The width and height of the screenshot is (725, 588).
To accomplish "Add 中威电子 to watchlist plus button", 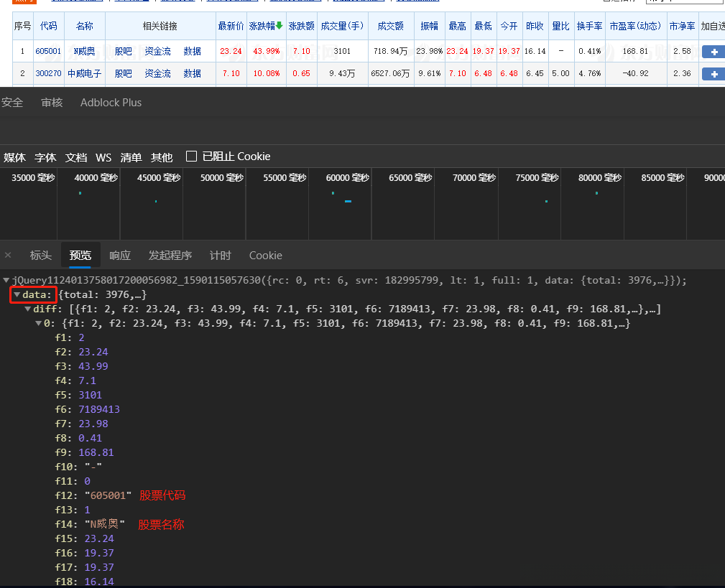I will (714, 74).
